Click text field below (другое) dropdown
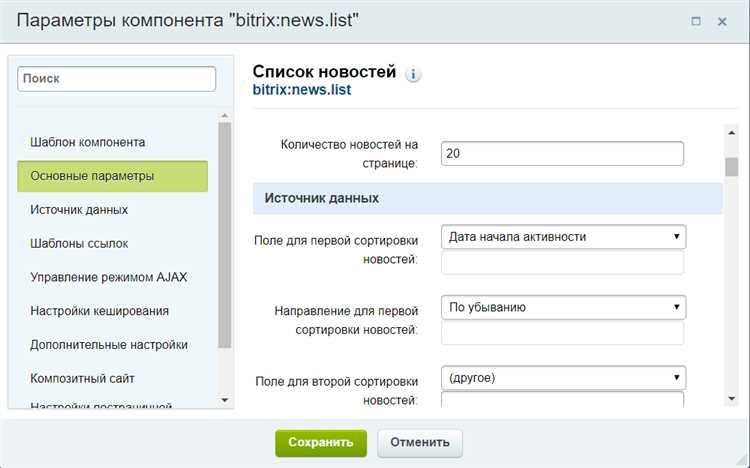 (x=562, y=400)
